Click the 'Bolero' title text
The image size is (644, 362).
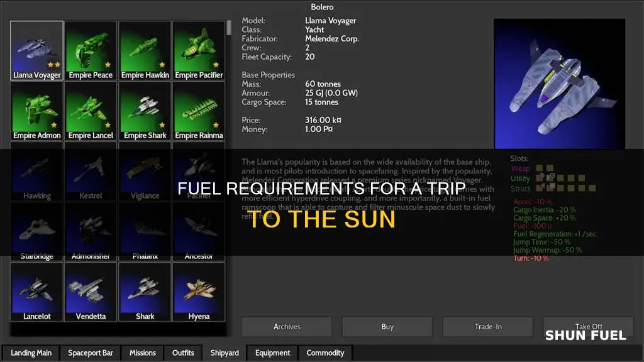coord(322,7)
